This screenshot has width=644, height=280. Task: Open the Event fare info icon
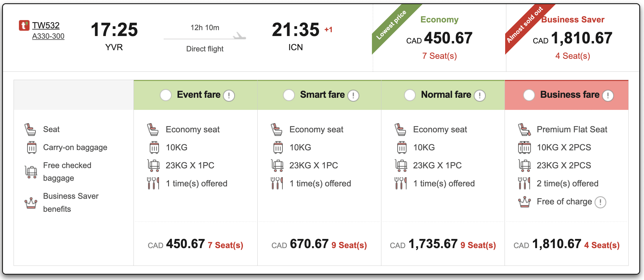229,95
